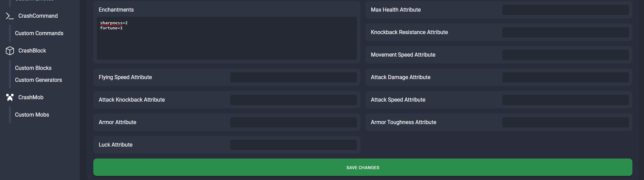This screenshot has height=180, width=644.
Task: Click the CrashBlock cube icon
Action: pos(10,51)
